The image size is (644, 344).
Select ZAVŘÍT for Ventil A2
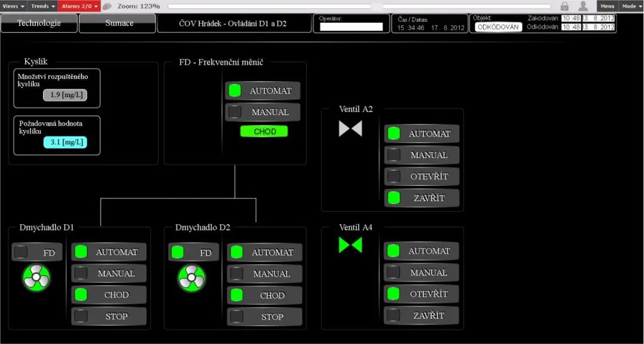(x=422, y=198)
